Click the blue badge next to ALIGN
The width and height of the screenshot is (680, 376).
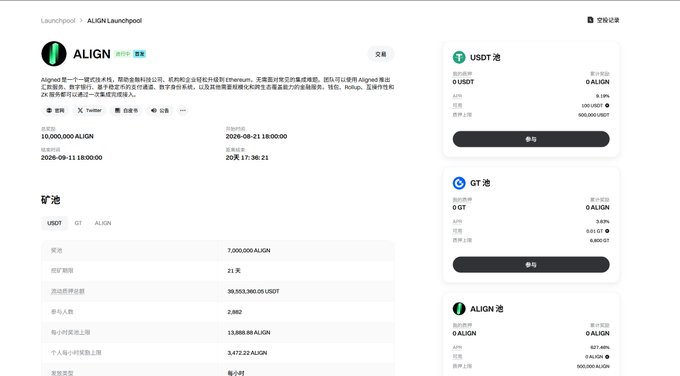139,54
